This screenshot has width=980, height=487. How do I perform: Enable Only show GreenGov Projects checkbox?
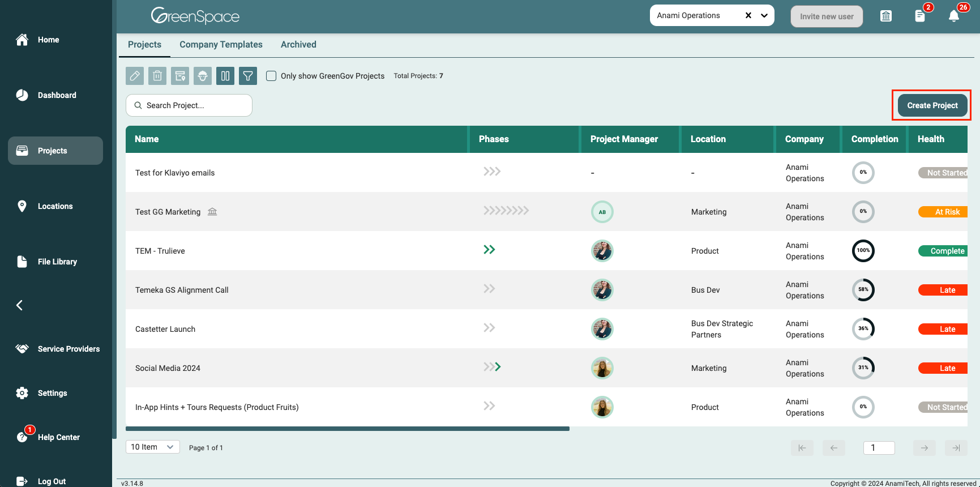[272, 76]
